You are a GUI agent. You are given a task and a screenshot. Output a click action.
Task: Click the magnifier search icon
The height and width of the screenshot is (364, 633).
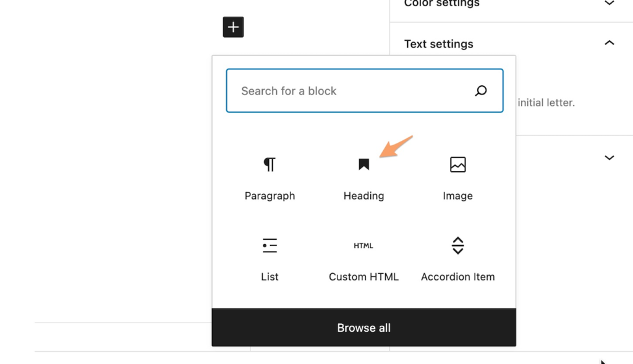tap(481, 91)
